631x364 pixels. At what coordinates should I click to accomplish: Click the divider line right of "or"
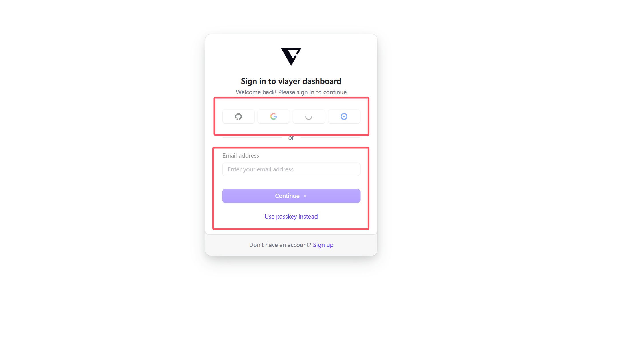tap(330, 138)
